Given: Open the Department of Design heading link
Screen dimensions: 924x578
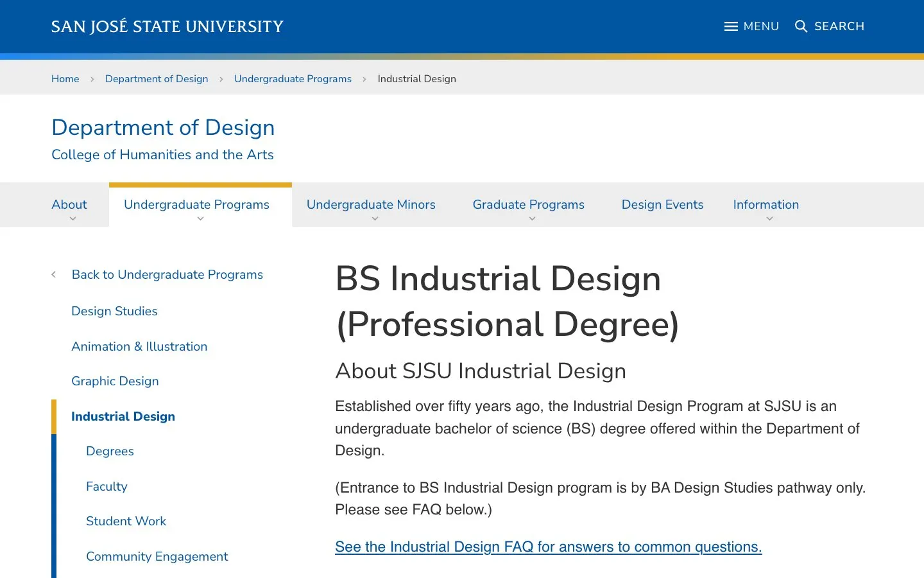Looking at the screenshot, I should (163, 127).
